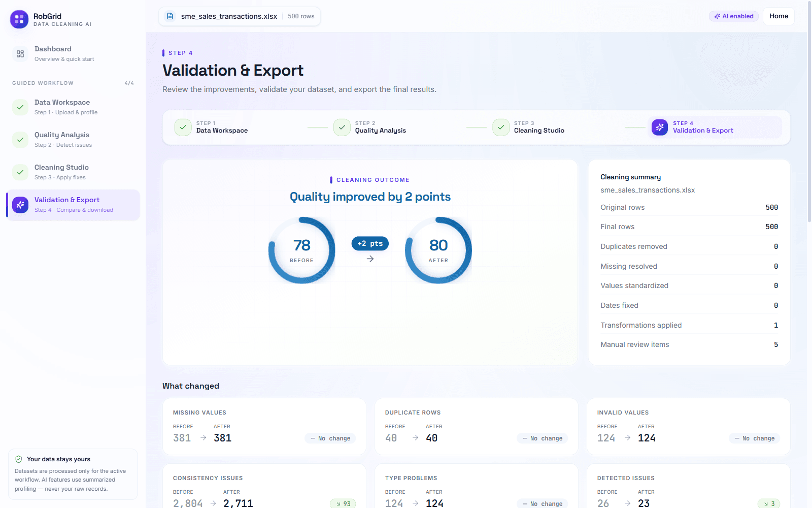The image size is (812, 508).
Task: Click the 80 After score gauge
Action: tap(438, 250)
